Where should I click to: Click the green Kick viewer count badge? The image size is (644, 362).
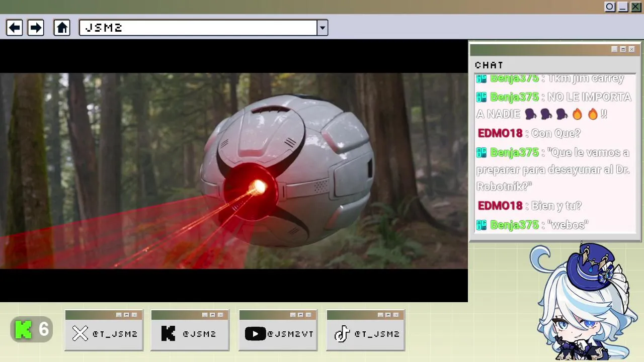coord(31,329)
